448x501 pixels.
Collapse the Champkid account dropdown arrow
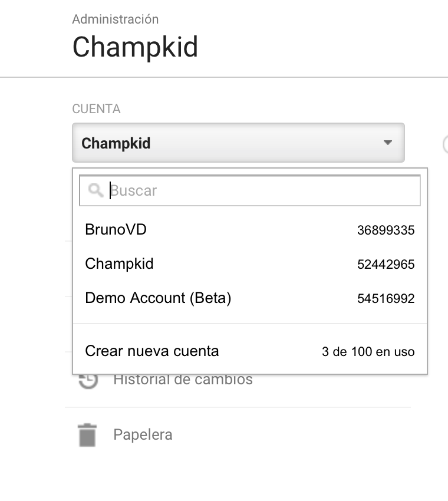pos(388,143)
